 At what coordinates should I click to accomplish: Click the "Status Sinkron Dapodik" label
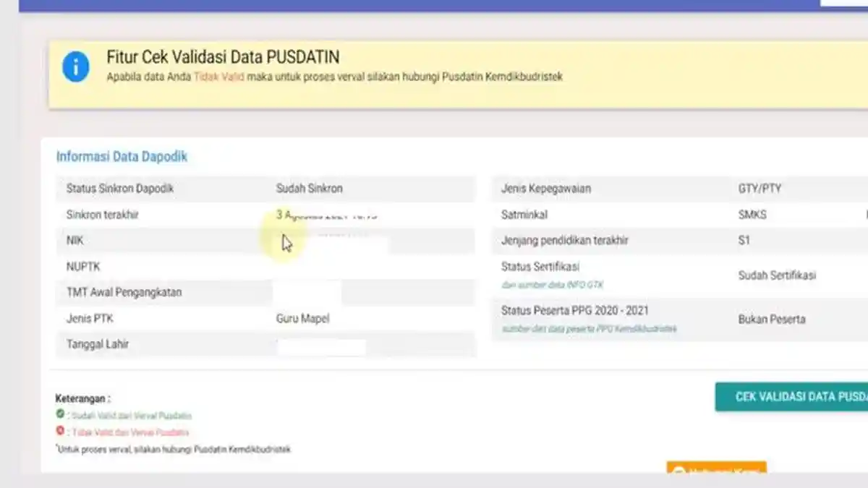click(120, 189)
